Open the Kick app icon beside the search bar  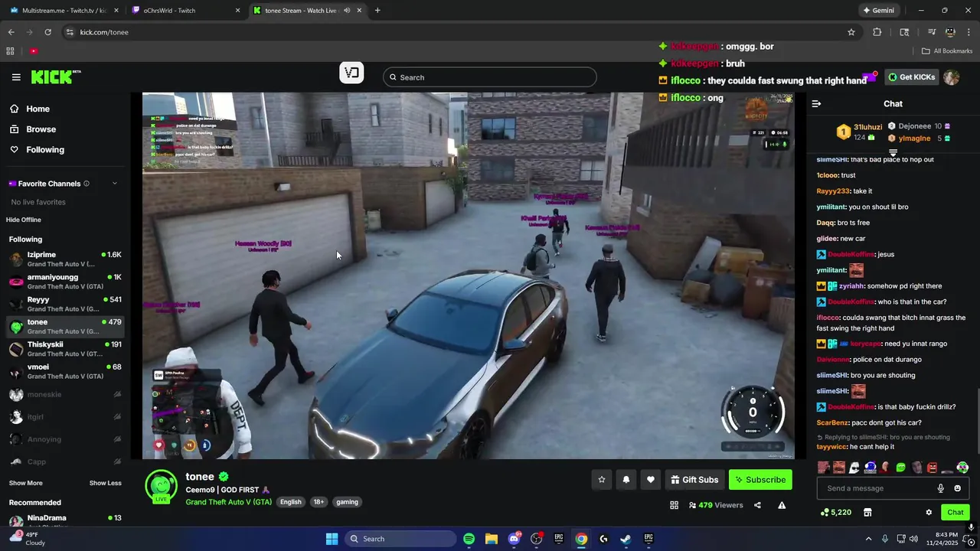(351, 73)
